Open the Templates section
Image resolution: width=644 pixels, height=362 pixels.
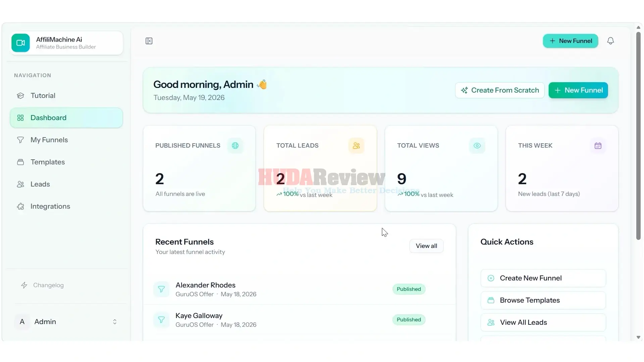click(66, 162)
